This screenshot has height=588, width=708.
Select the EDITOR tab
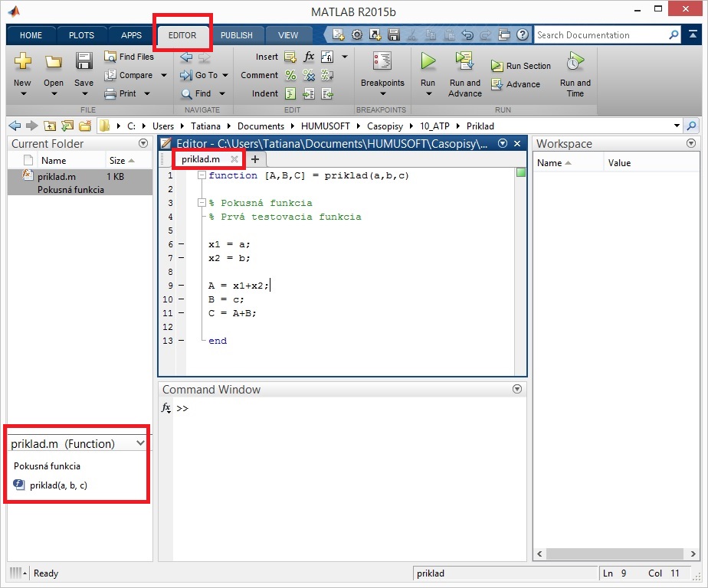tap(182, 35)
